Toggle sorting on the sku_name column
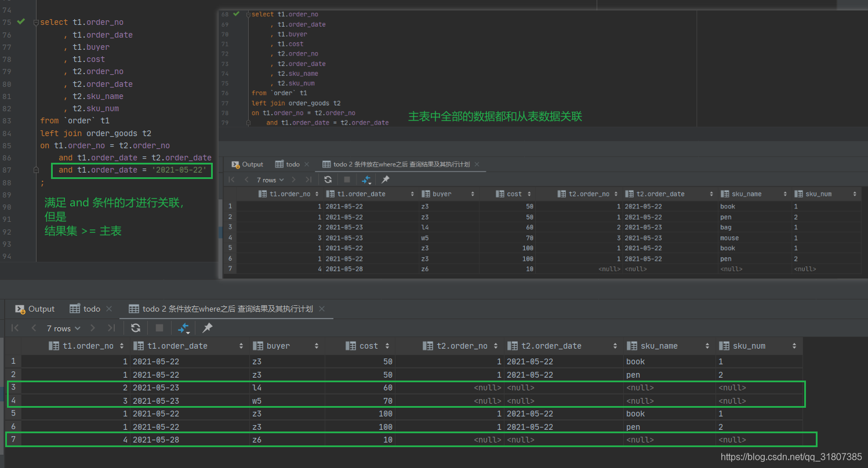868x468 pixels. 706,345
